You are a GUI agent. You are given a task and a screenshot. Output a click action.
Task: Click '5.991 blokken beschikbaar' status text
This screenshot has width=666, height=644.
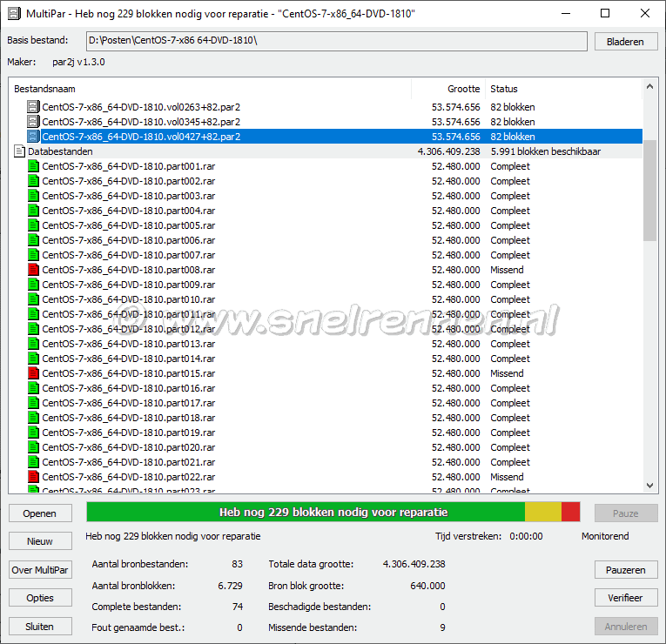546,151
